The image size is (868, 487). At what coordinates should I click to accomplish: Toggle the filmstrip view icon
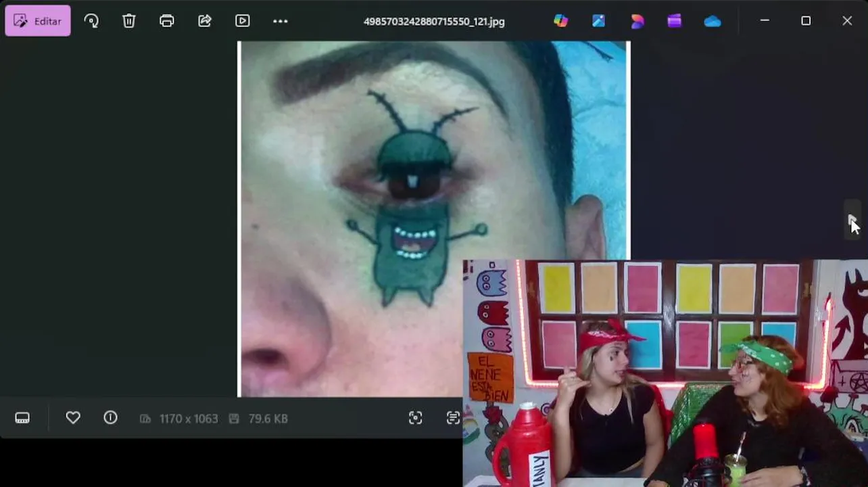click(22, 418)
